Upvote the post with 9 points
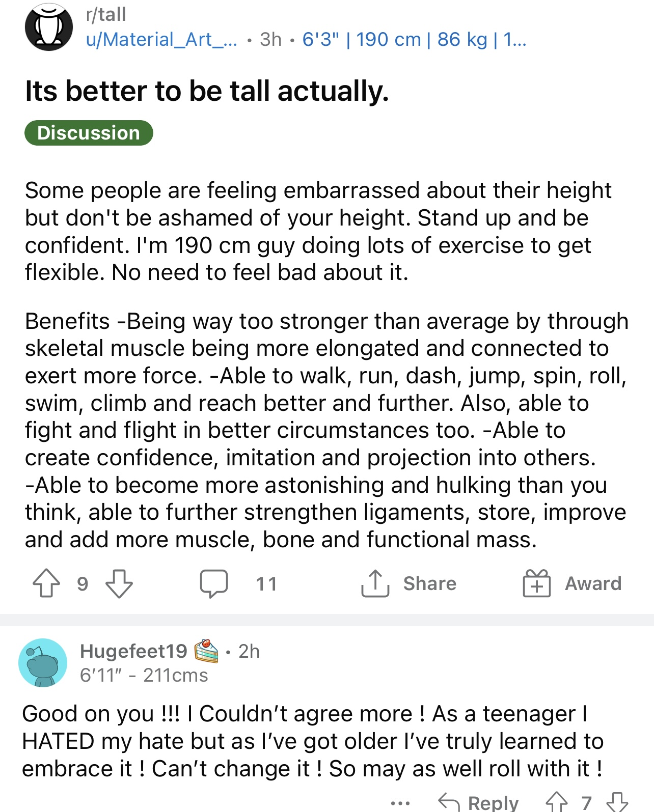654x812 pixels. tap(46, 583)
